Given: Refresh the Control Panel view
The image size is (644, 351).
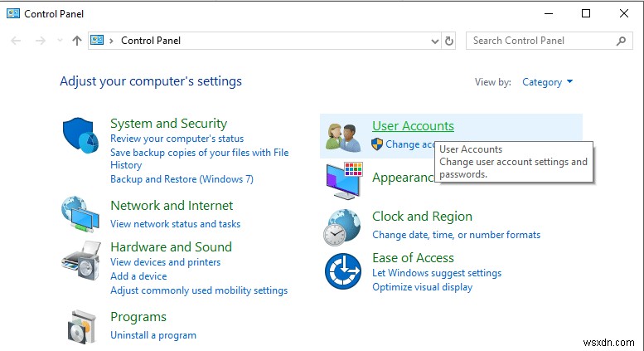Looking at the screenshot, I should (449, 41).
